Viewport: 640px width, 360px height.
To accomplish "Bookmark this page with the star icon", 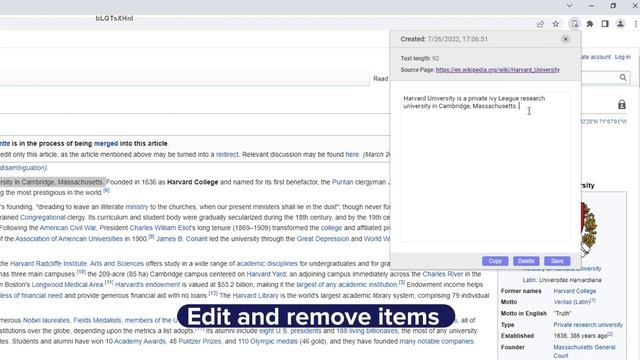I will click(556, 24).
